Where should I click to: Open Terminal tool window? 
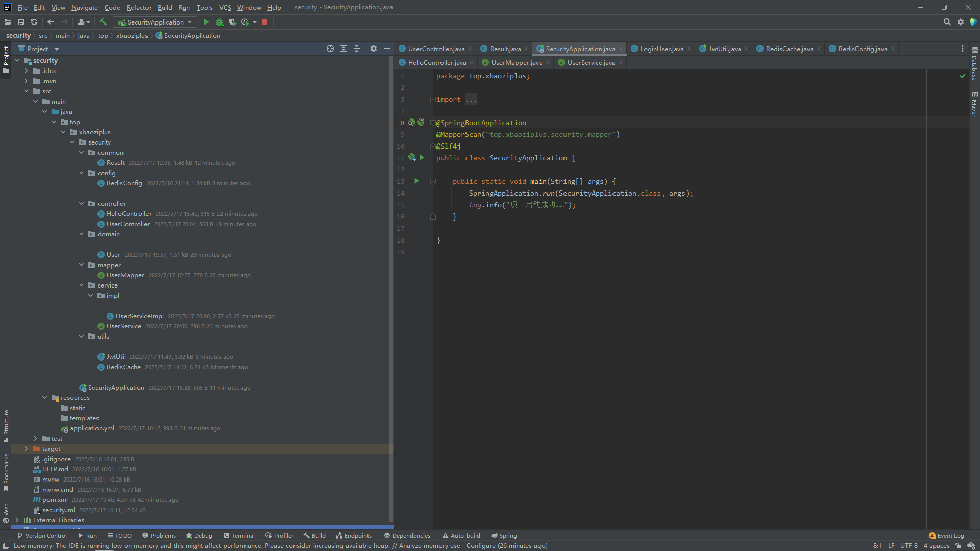(x=239, y=536)
